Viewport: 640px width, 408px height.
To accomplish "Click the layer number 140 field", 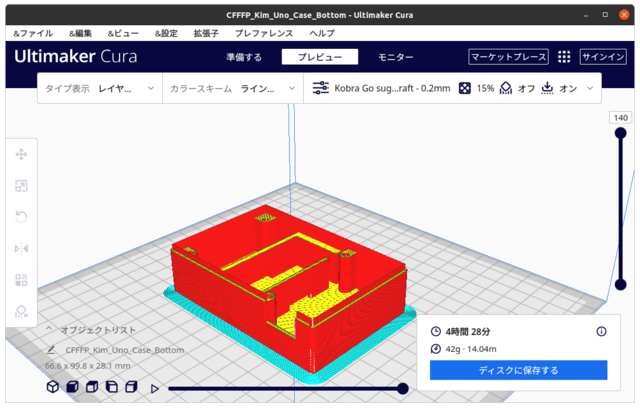I will coord(620,118).
